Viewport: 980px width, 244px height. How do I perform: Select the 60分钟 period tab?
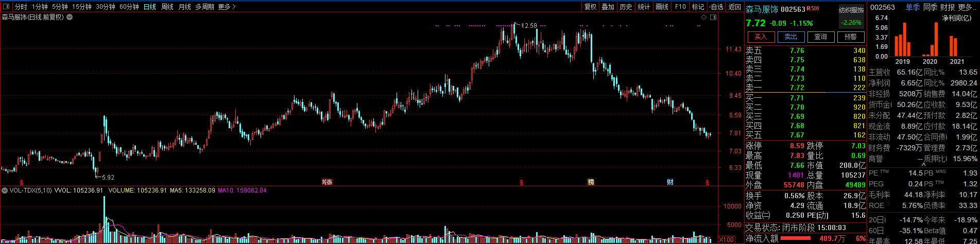(x=129, y=7)
